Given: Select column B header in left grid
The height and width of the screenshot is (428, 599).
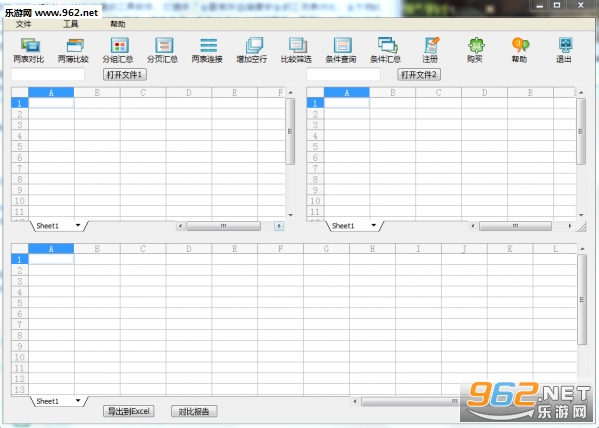Looking at the screenshot, I should pos(97,92).
